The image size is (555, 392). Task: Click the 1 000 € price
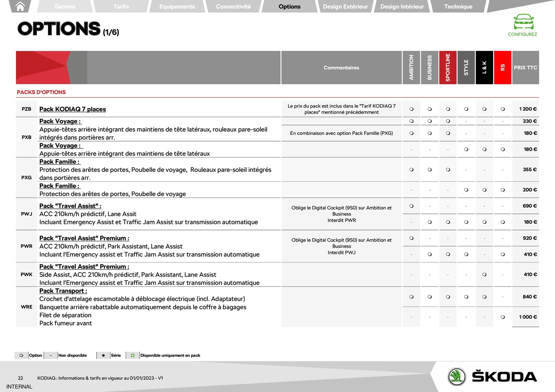click(528, 317)
